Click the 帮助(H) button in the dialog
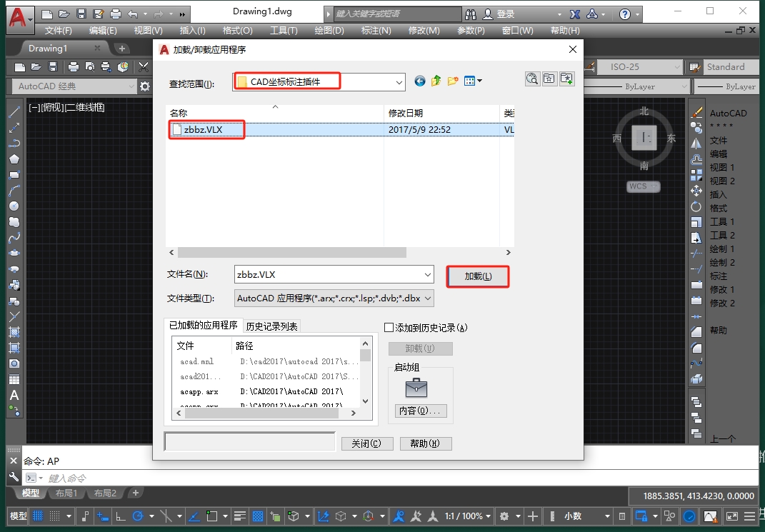The height and width of the screenshot is (532, 765). coord(426,443)
